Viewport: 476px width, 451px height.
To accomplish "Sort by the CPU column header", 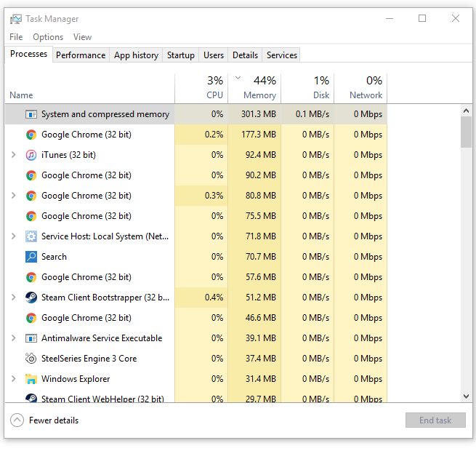I will coord(201,89).
